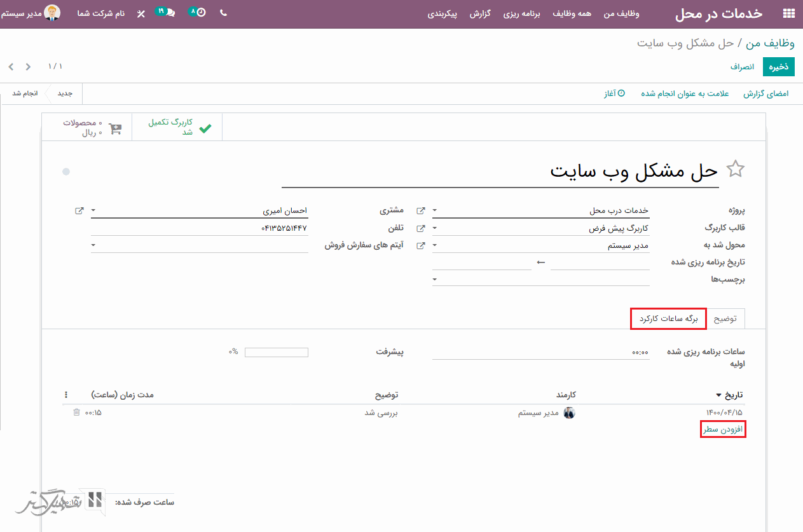Open the apps grid menu icon

point(788,13)
